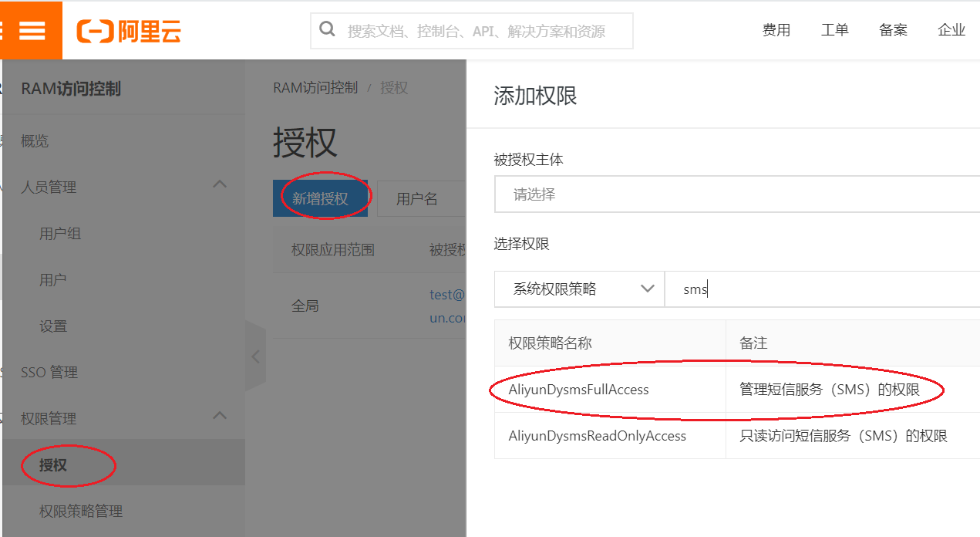Select the AliyunDysmsReadOnlyAccess policy

click(x=598, y=436)
